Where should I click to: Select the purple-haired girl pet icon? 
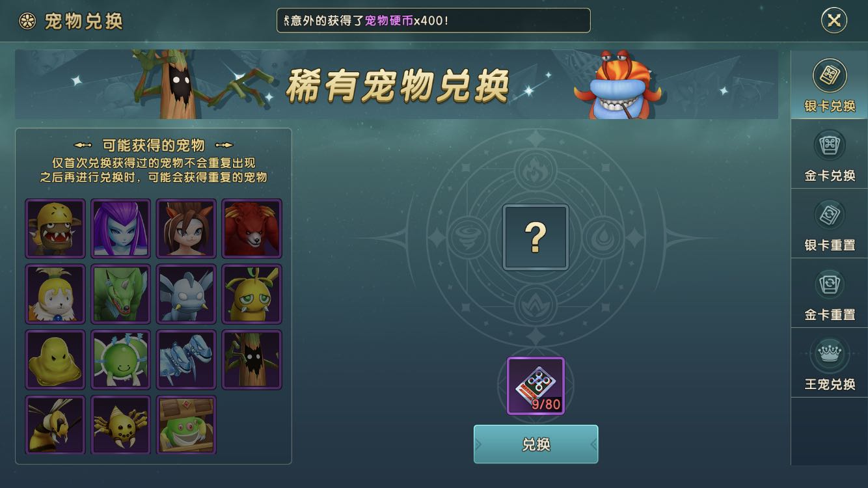(x=120, y=228)
